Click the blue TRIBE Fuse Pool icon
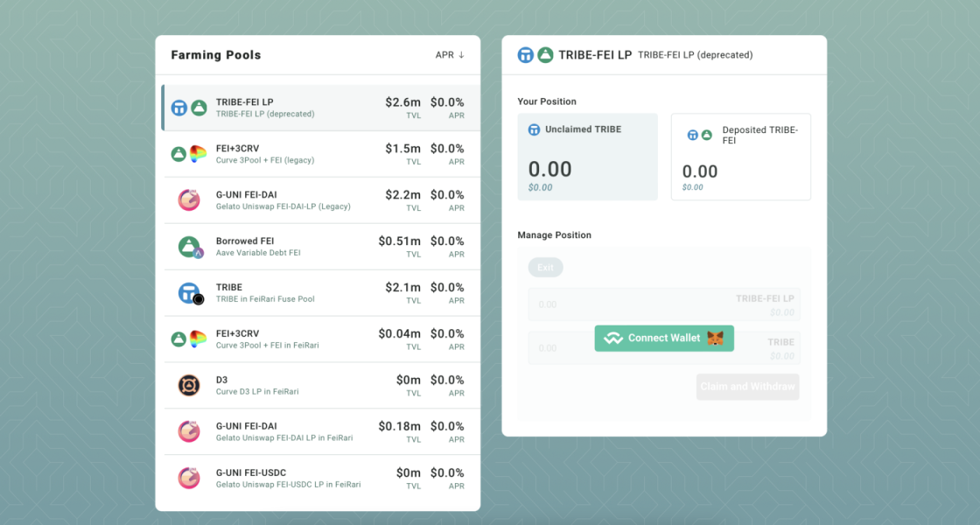Viewport: 980px width, 525px height. (189, 293)
